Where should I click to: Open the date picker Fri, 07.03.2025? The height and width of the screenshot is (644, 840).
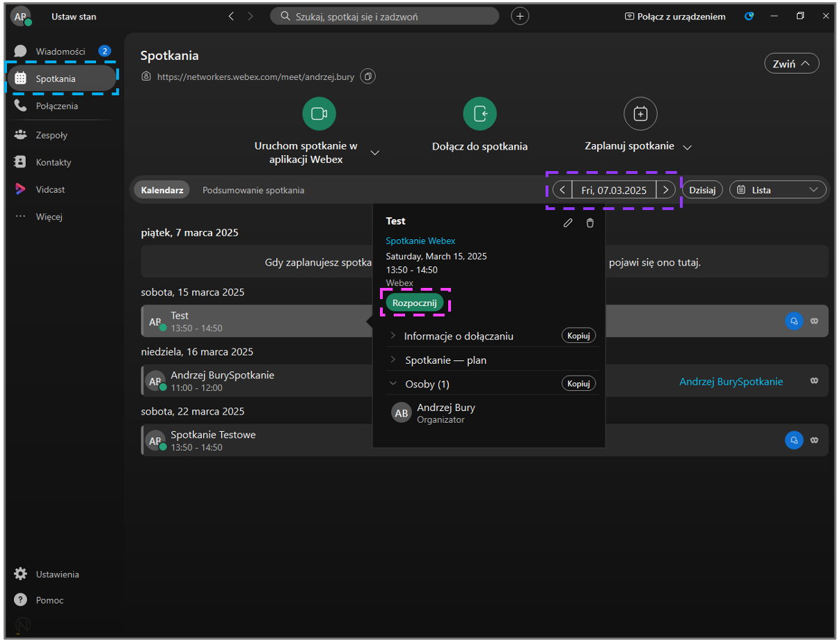coord(614,190)
